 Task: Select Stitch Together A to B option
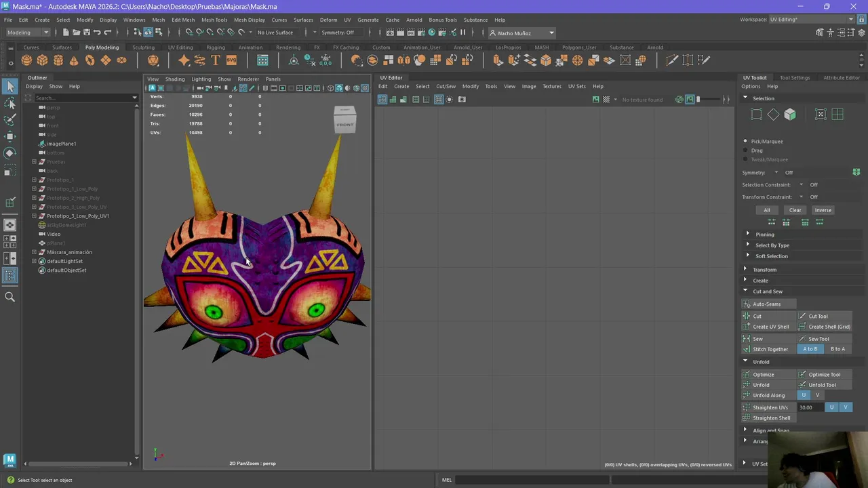pyautogui.click(x=810, y=349)
